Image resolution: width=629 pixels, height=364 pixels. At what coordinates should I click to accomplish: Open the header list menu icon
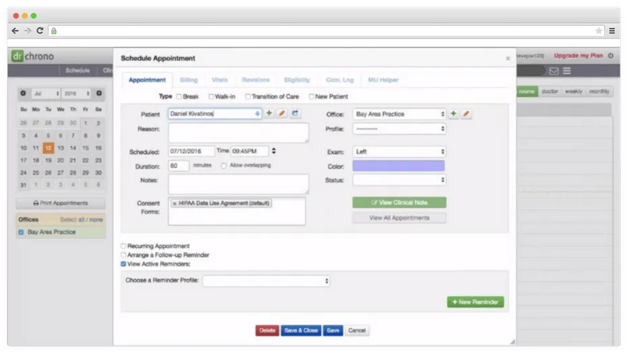(566, 71)
